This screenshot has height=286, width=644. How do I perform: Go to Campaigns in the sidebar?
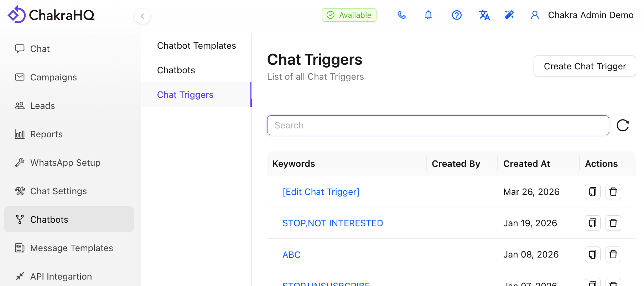(53, 77)
